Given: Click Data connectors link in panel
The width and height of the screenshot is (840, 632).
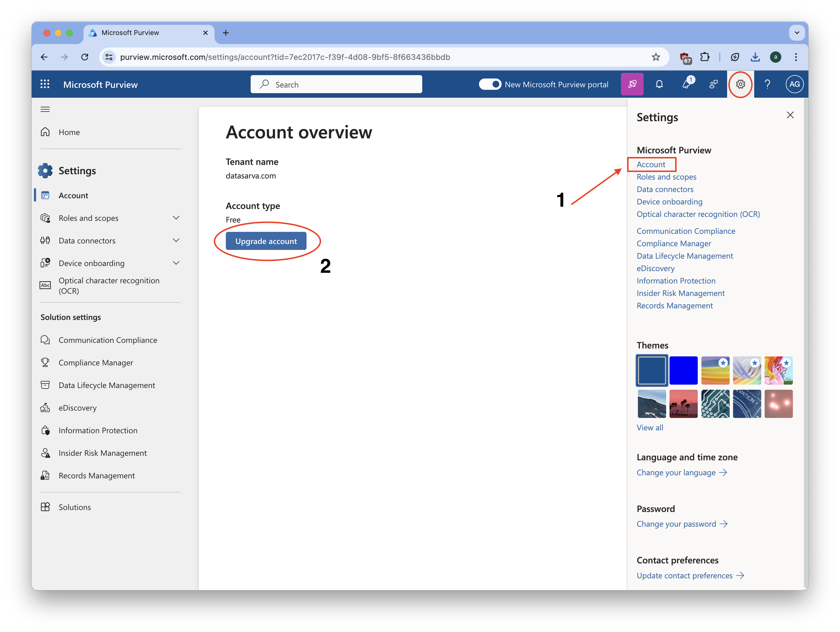Looking at the screenshot, I should [x=665, y=189].
